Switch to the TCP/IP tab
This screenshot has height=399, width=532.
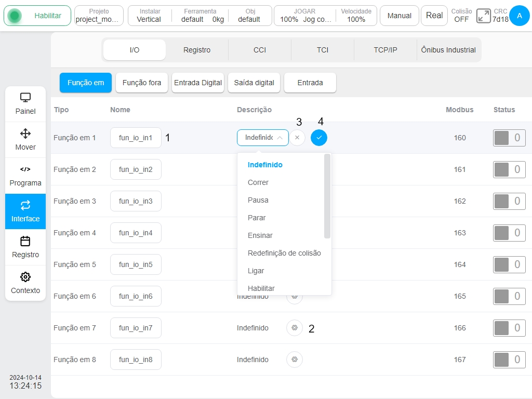[385, 50]
